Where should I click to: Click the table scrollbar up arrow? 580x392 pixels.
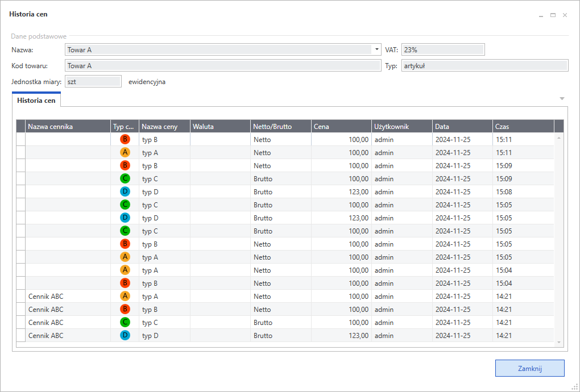[558, 138]
